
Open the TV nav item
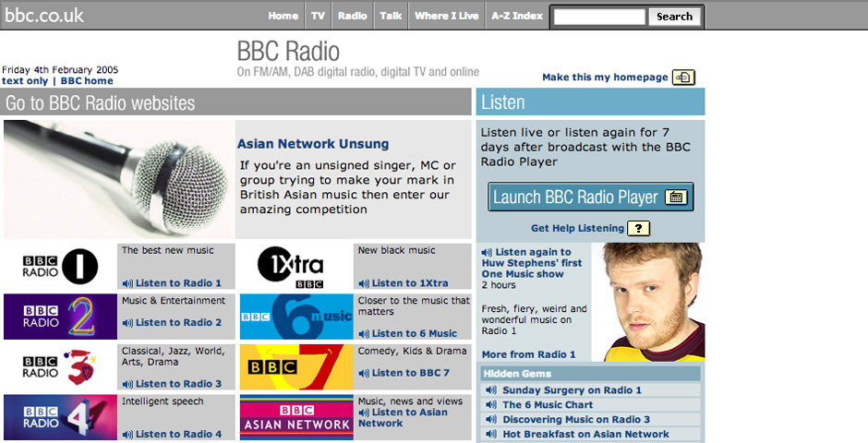318,16
